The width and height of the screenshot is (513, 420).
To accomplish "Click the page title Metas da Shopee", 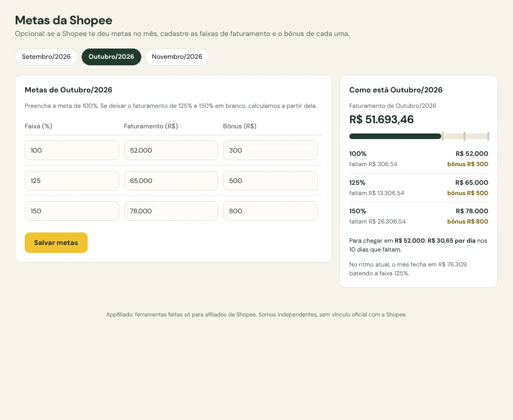I will [x=63, y=20].
